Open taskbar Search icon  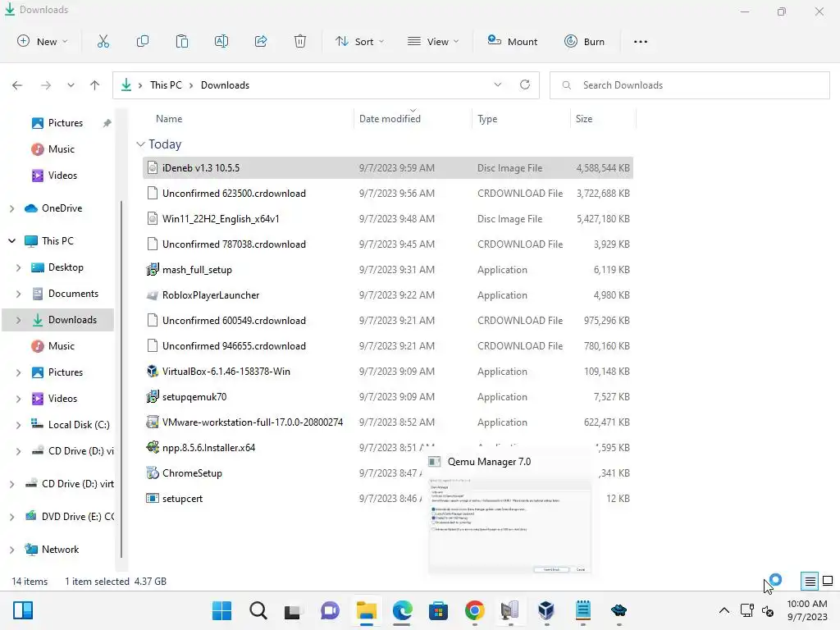coord(258,610)
